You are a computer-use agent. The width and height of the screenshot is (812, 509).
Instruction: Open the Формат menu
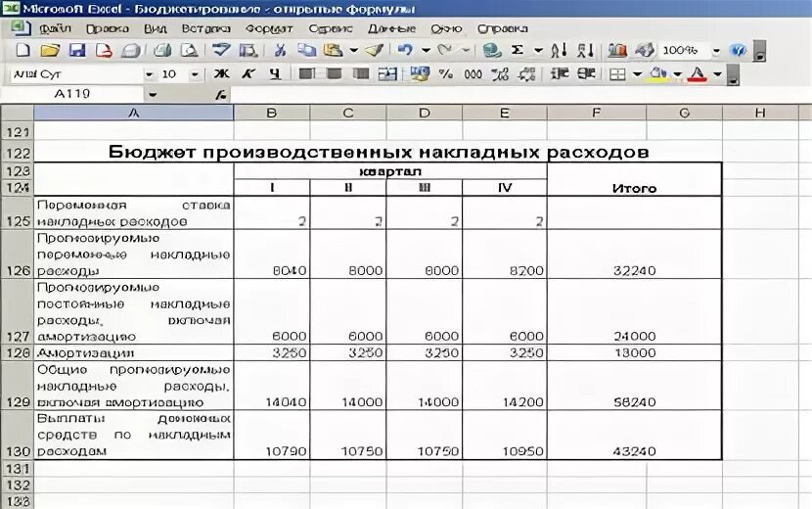(x=269, y=28)
